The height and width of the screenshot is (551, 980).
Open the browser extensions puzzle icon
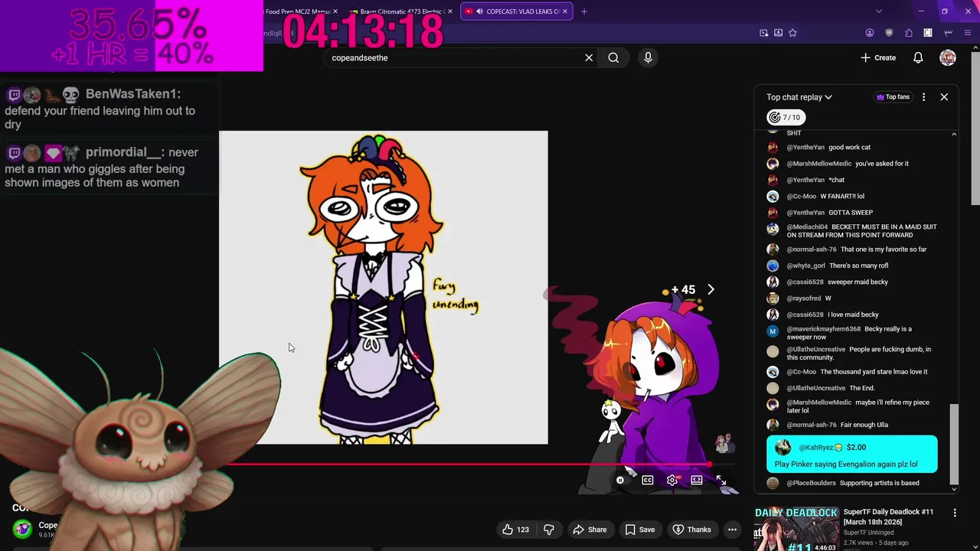click(908, 33)
